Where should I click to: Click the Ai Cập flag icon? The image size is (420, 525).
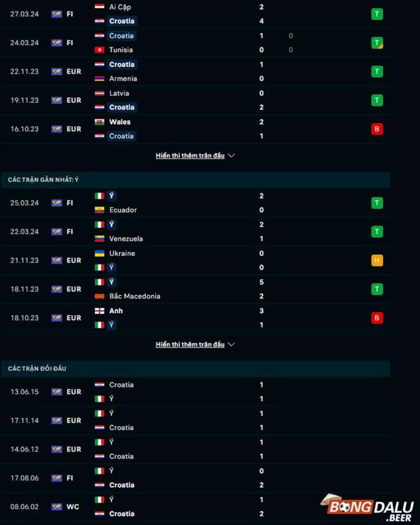98,7
